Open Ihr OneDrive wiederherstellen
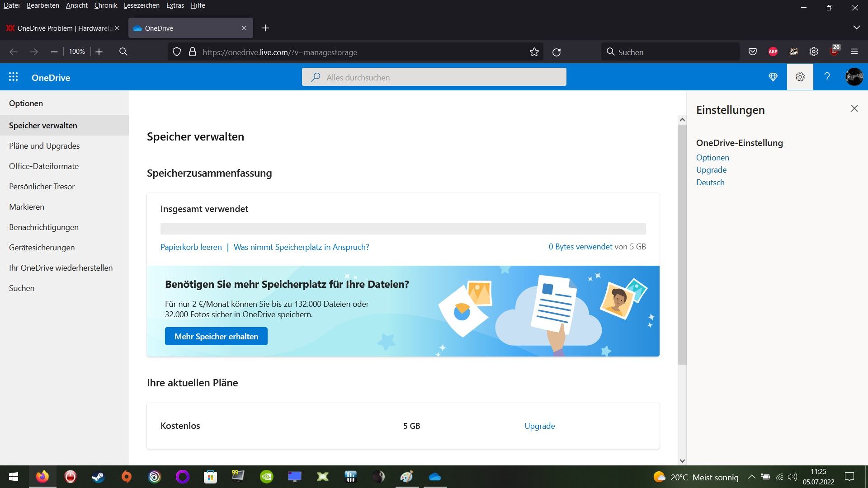The height and width of the screenshot is (488, 868). tap(64, 268)
